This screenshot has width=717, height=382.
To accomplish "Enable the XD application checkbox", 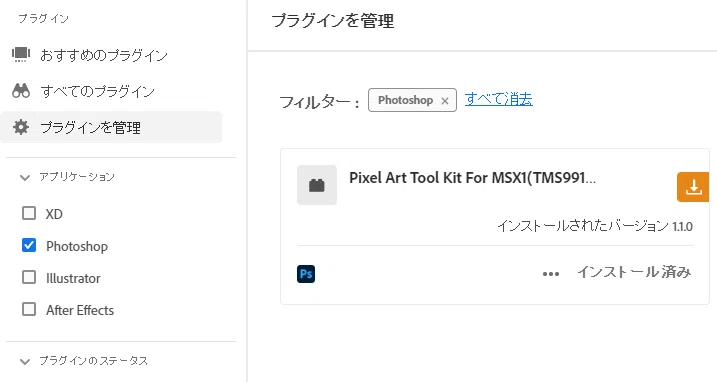I will [x=29, y=213].
